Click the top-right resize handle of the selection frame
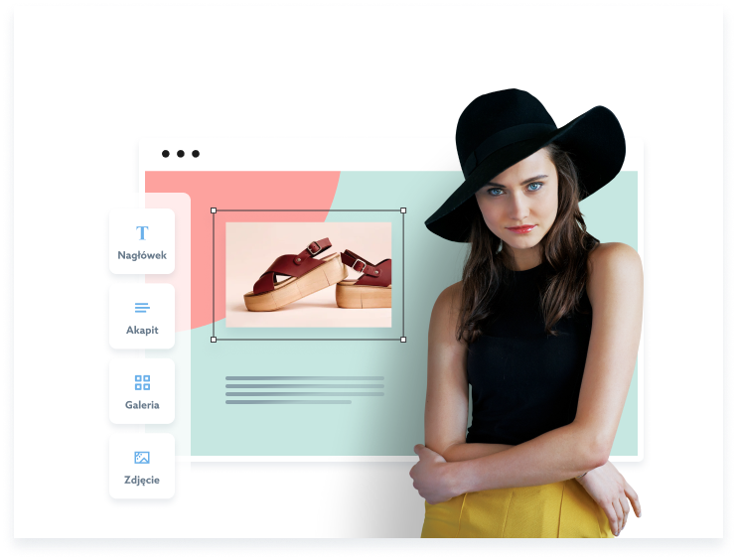 [403, 210]
